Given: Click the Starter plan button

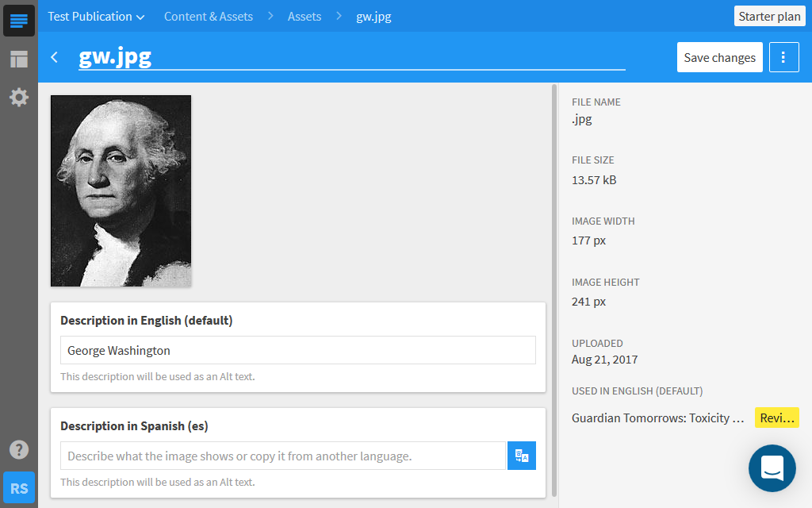Looking at the screenshot, I should (x=769, y=16).
